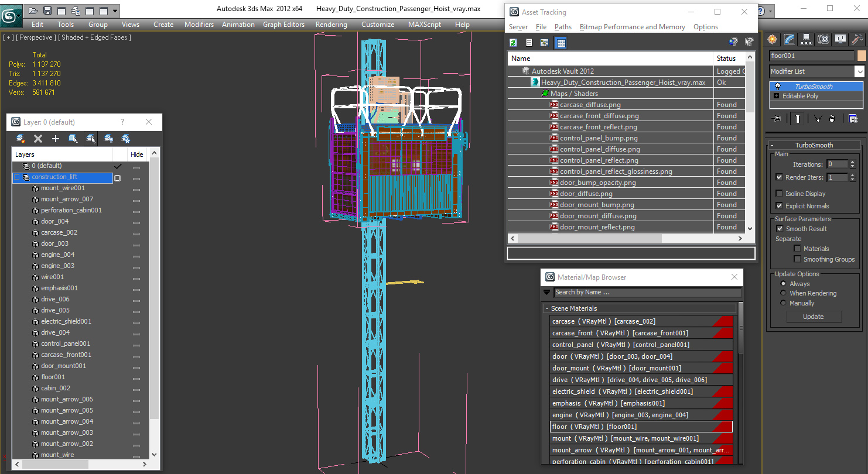Open the Modifiers menu
Screen dimensions: 868x474
coord(199,25)
